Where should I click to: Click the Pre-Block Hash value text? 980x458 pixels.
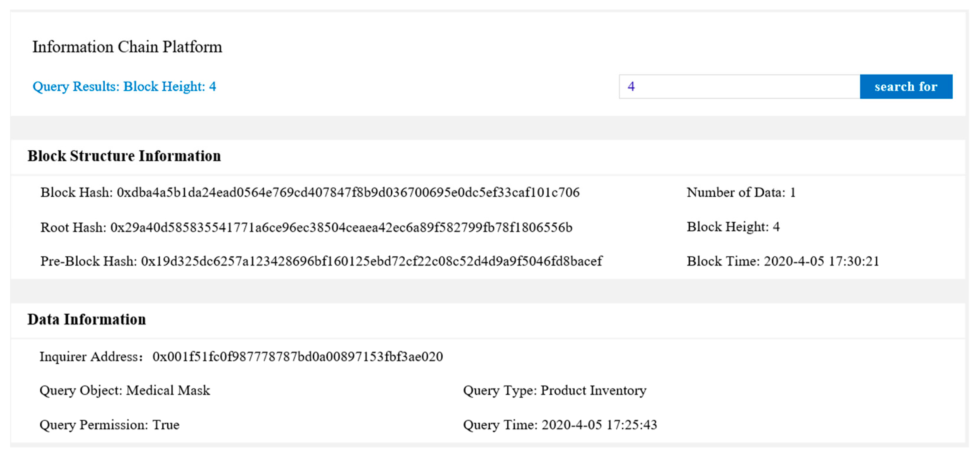(371, 261)
